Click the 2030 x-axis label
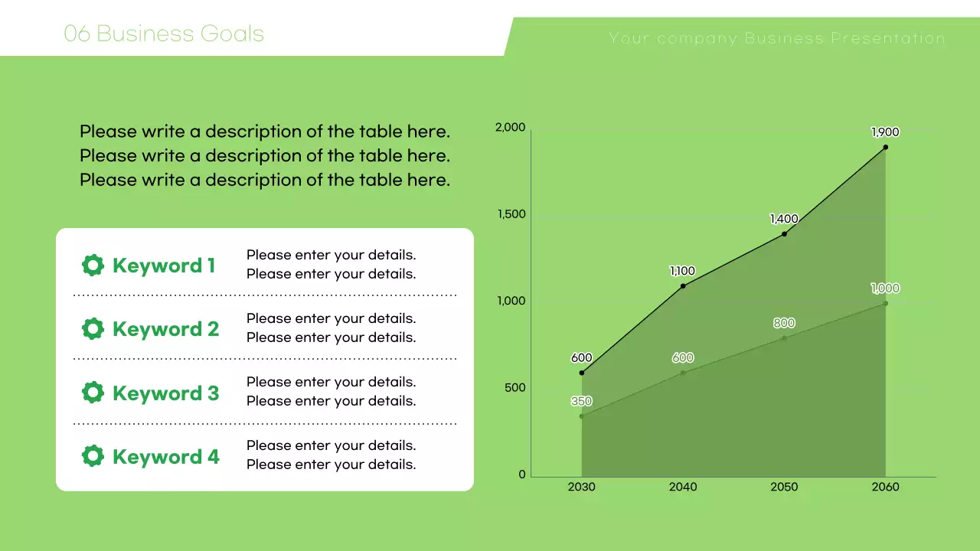 [x=582, y=487]
